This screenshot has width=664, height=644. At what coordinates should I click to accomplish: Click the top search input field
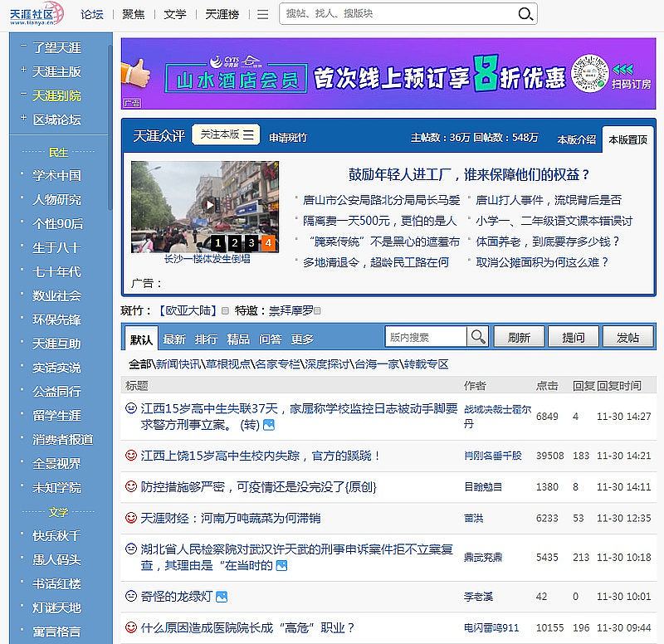(x=398, y=13)
